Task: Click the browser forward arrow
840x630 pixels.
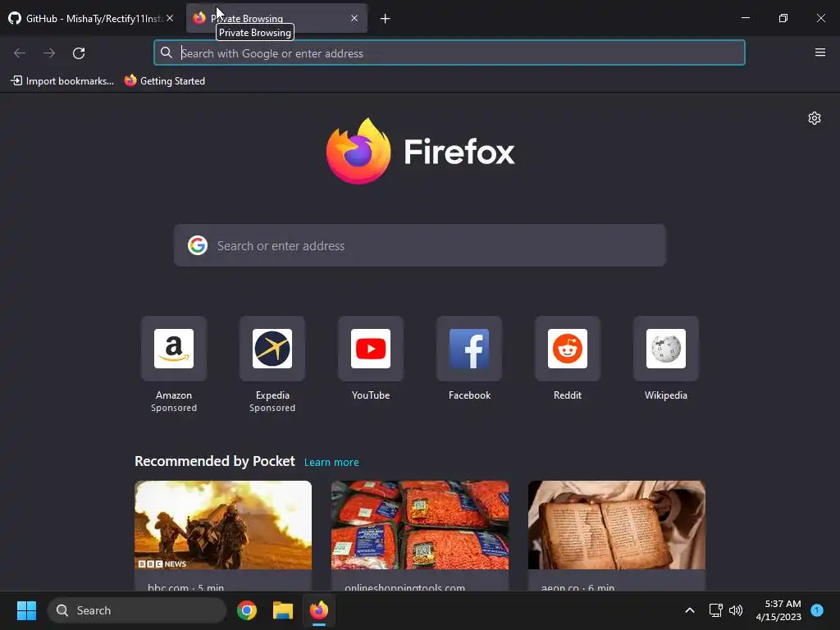Action: (49, 53)
